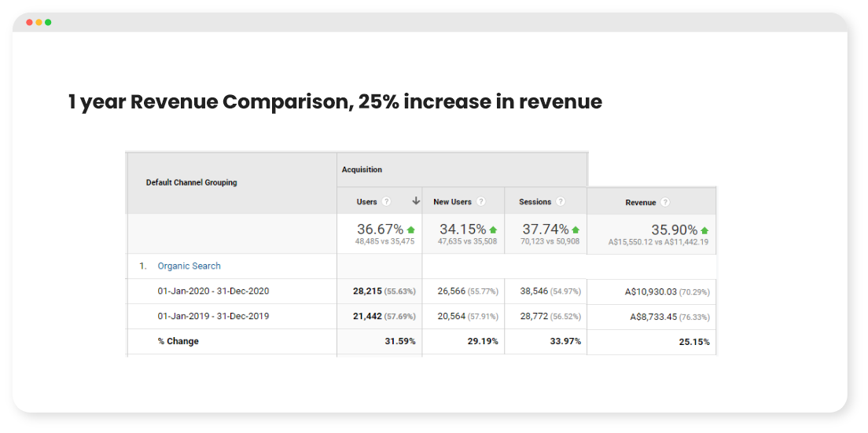Click the red window close dot
The image size is (868, 433).
29,22
